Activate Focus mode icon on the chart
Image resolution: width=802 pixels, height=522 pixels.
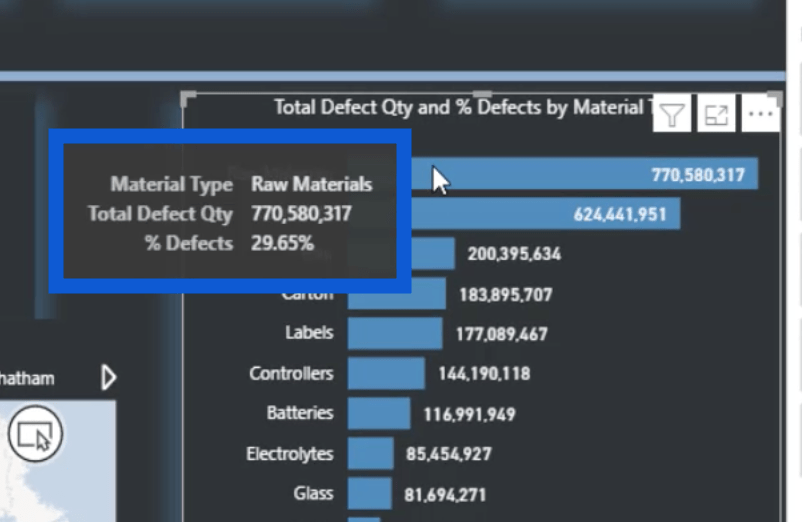pos(716,114)
